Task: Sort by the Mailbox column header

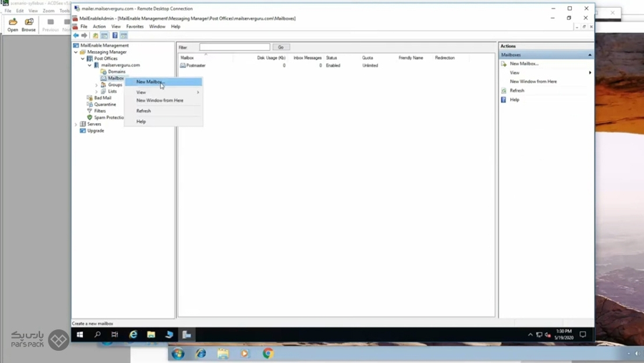Action: tap(206, 58)
